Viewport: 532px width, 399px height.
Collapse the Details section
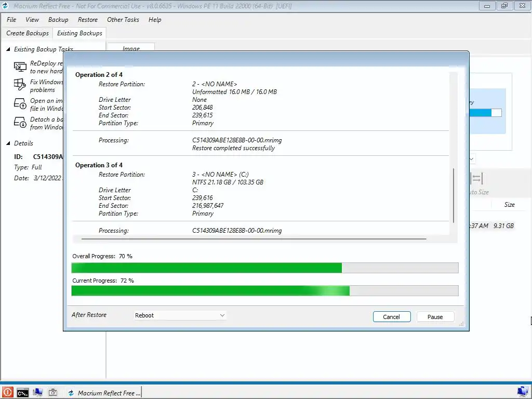pos(8,143)
